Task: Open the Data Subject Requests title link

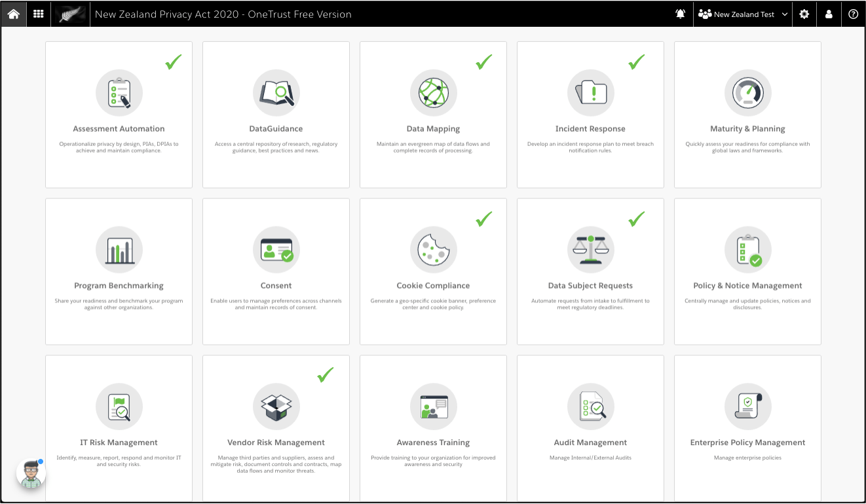Action: 591,286
